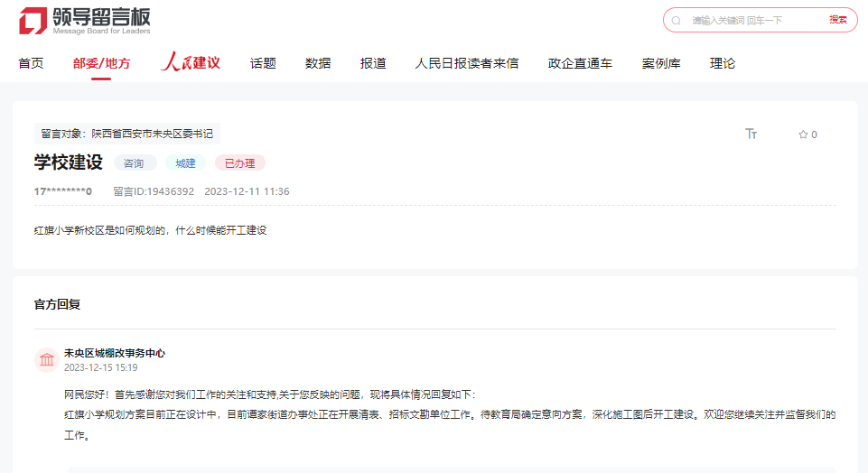Click the 城建 tag

click(x=185, y=163)
